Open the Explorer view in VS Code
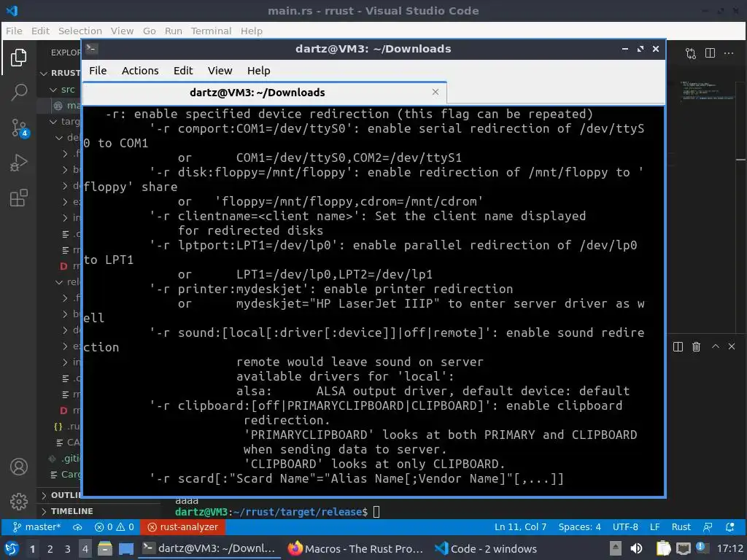 pyautogui.click(x=18, y=58)
